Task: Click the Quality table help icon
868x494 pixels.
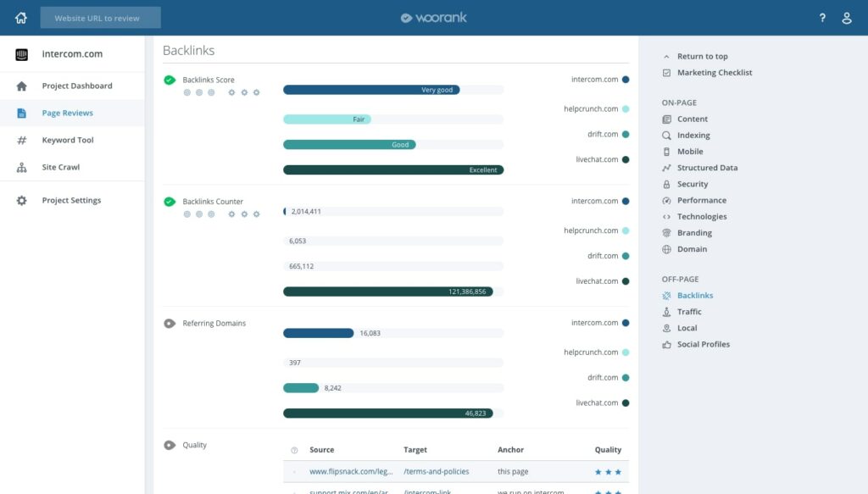Action: click(294, 450)
